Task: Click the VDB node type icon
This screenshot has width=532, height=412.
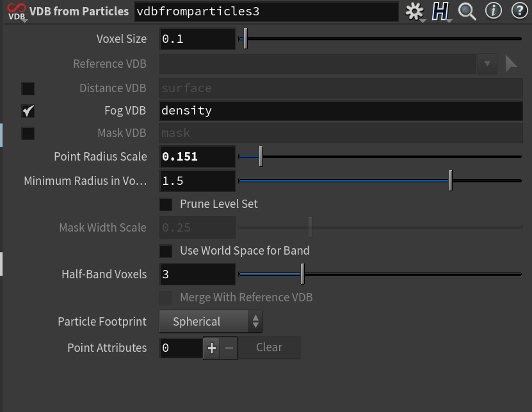Action: (x=17, y=12)
